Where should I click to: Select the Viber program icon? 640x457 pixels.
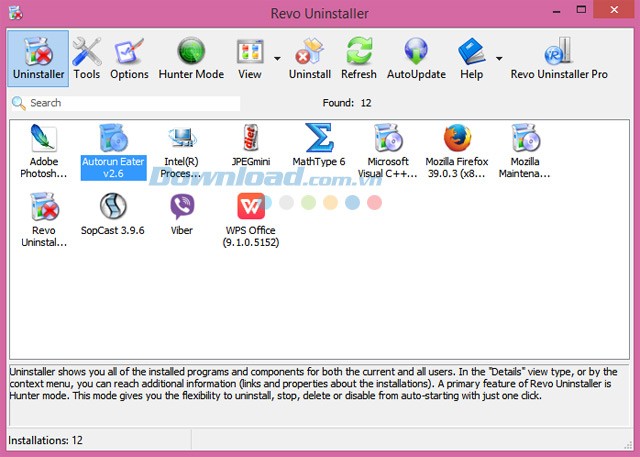pyautogui.click(x=181, y=207)
